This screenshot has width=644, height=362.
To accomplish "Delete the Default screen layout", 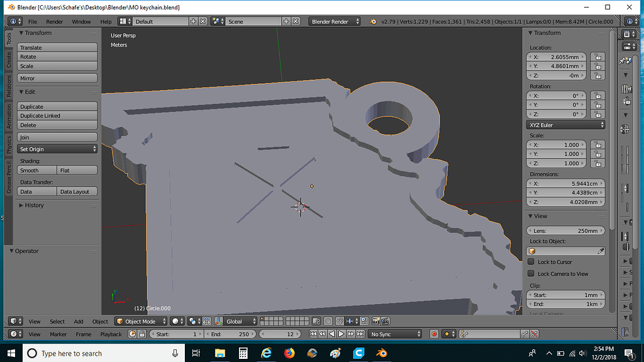I will click(203, 21).
